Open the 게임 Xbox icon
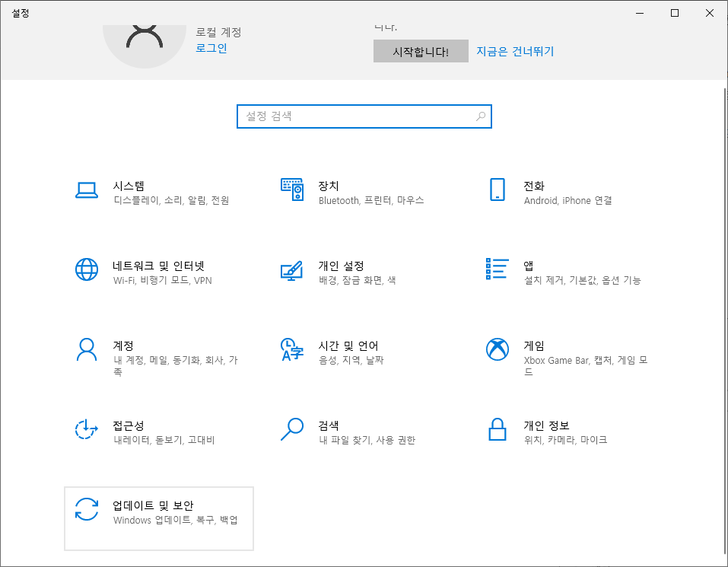The image size is (728, 567). click(498, 349)
